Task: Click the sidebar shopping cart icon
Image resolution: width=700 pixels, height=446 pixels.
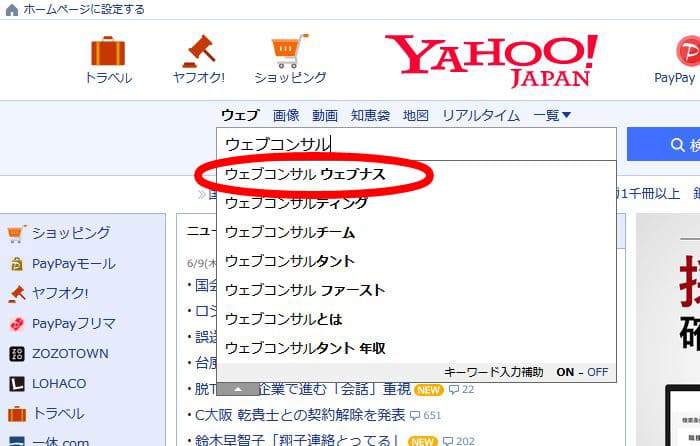Action: (17, 233)
